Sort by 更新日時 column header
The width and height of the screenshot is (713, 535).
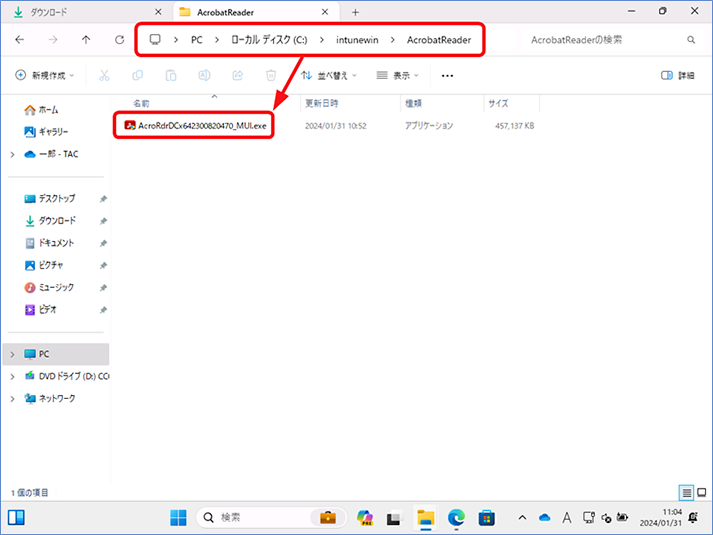[321, 104]
